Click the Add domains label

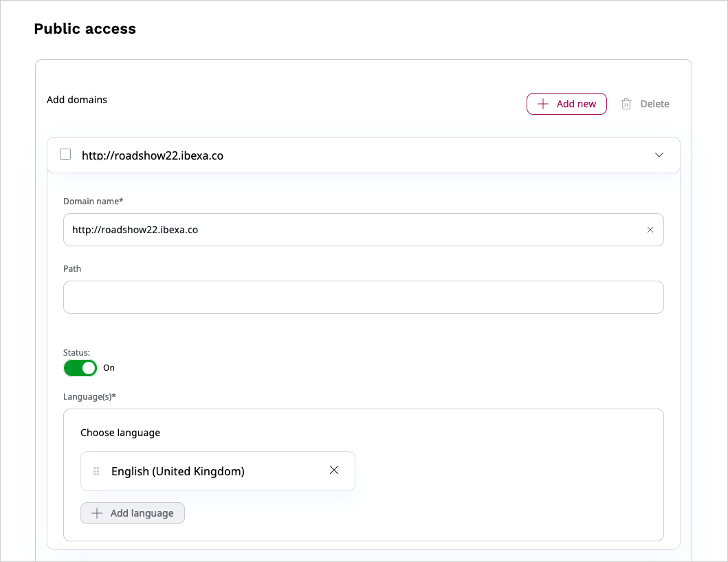[x=77, y=100]
